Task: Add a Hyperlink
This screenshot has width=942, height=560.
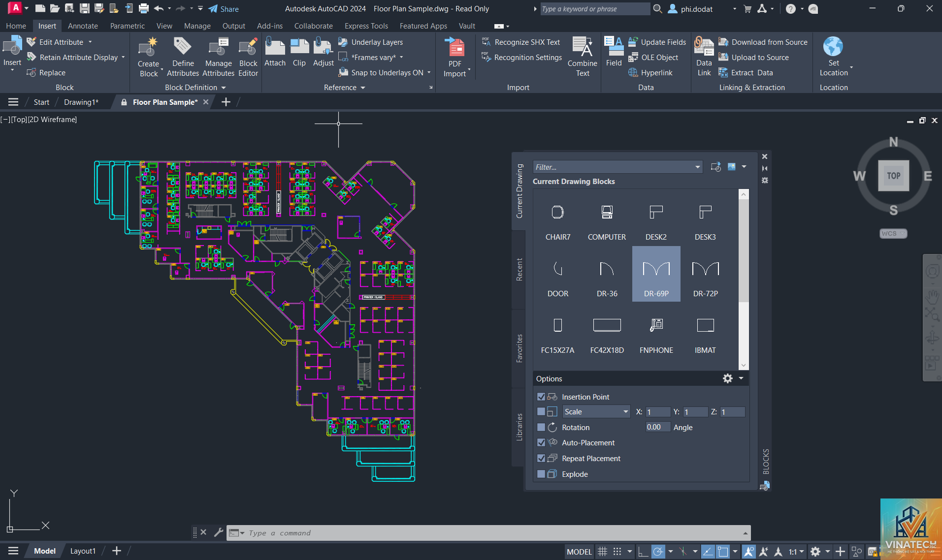Action: click(x=650, y=73)
